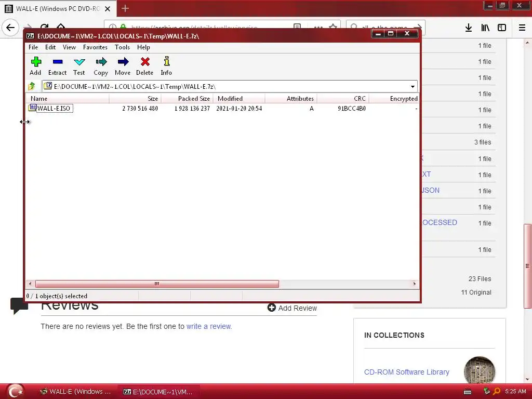Open the Firefox downloads arrow icon

[469, 28]
